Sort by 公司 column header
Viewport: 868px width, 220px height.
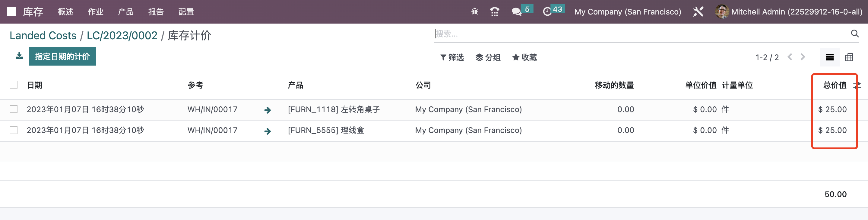point(423,85)
